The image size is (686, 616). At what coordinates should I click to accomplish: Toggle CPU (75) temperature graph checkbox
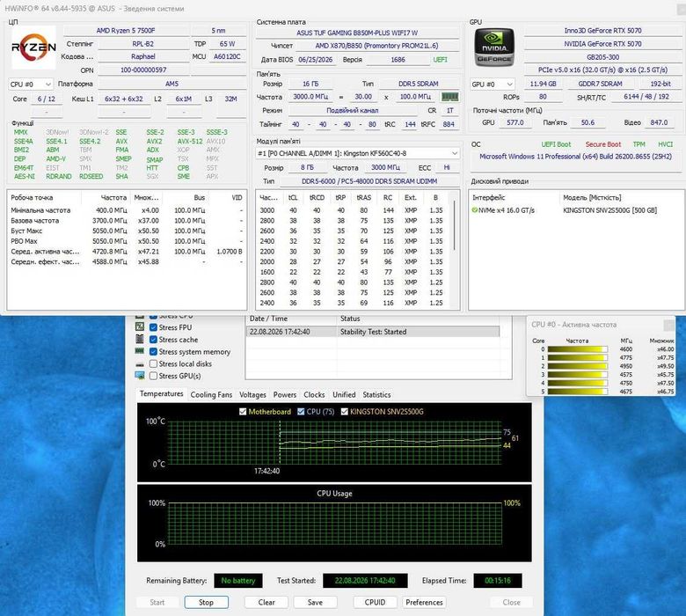click(x=301, y=412)
